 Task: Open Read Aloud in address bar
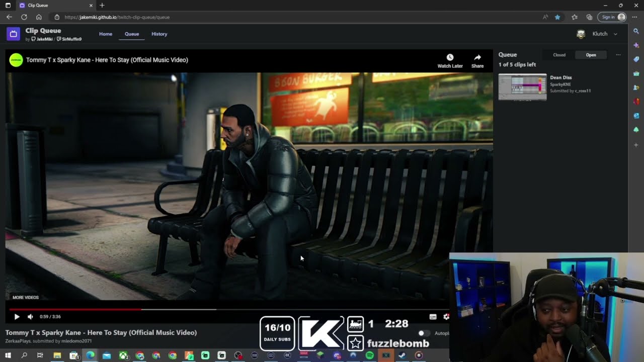coord(545,17)
